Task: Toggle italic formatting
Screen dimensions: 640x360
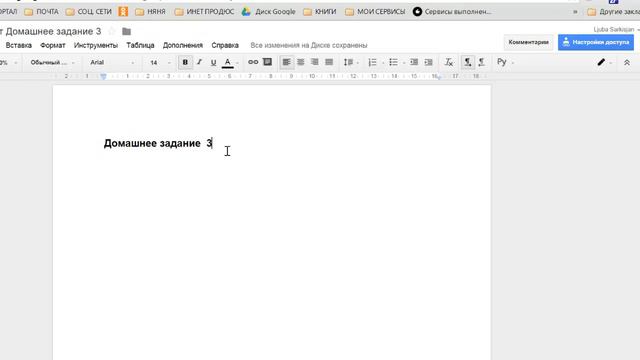Action: coord(199,62)
